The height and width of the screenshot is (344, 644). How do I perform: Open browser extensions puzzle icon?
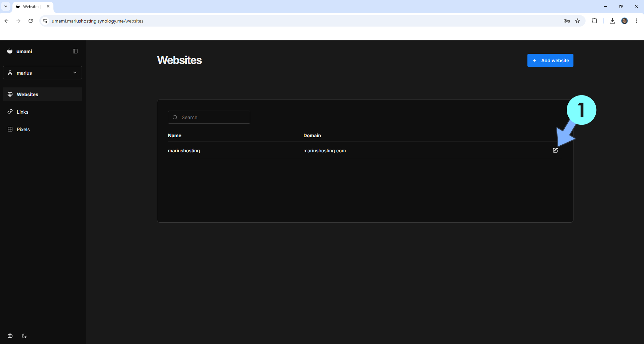(594, 21)
